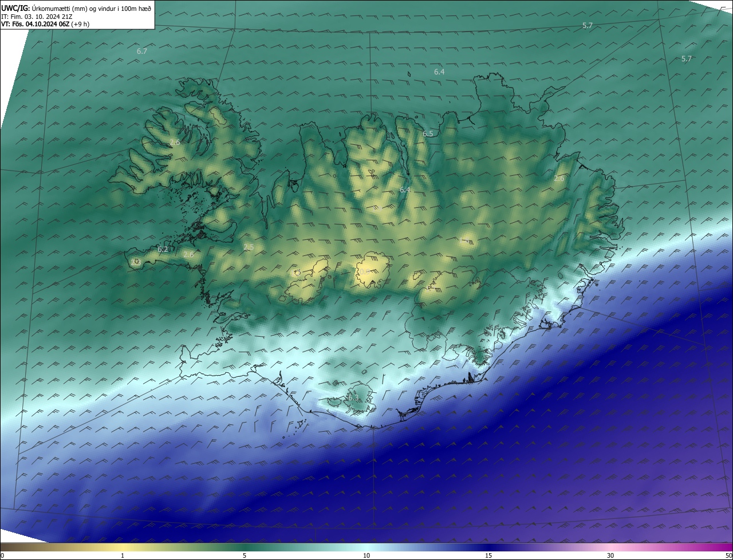This screenshot has height=560, width=733.
Task: Click the '50' tick on the color scale
Action: 728,555
